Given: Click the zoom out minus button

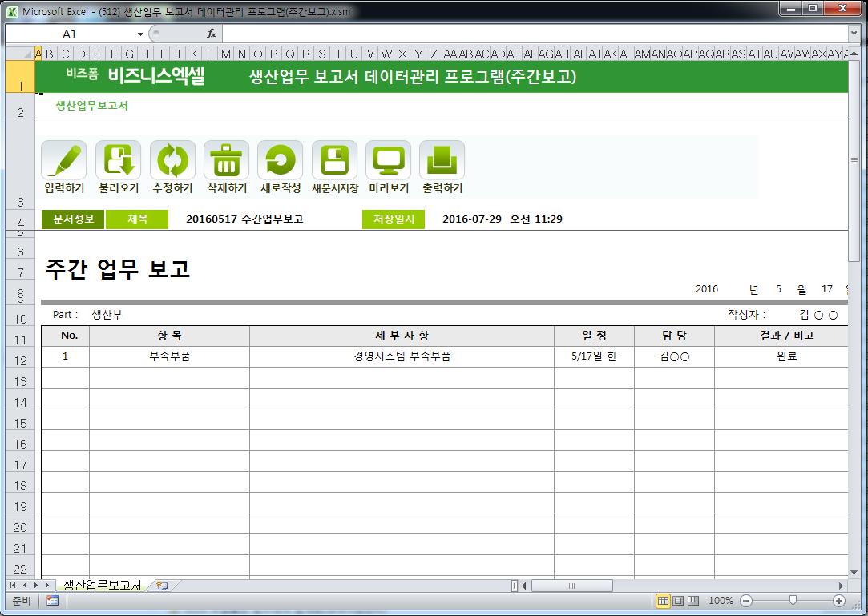Looking at the screenshot, I should (x=746, y=601).
